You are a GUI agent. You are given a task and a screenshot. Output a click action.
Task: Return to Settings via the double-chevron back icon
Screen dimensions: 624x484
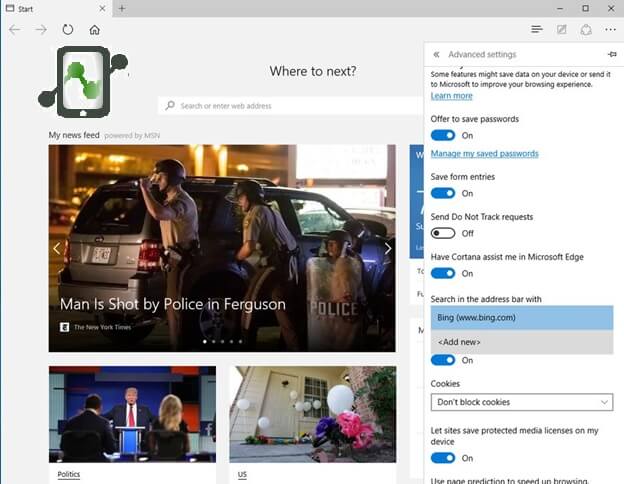(x=437, y=55)
